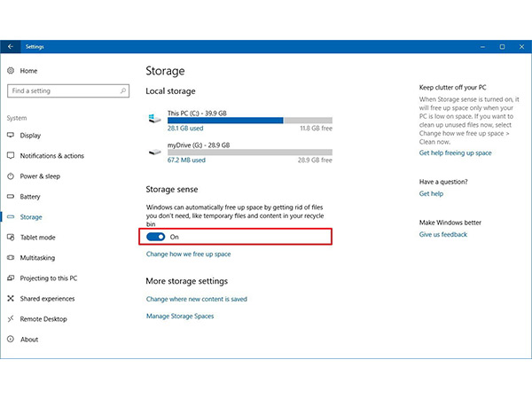Screen dimensions: 532x399
Task: Click the About info icon
Action: click(11, 340)
